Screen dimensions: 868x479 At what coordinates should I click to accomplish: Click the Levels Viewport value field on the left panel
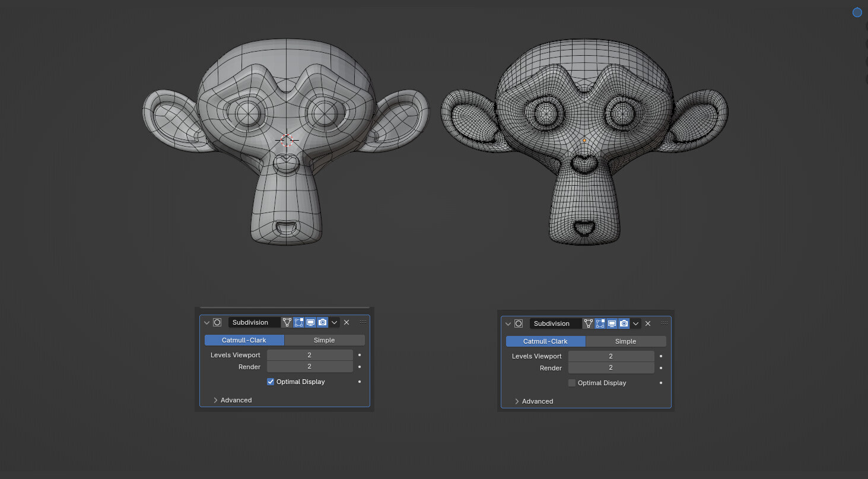[310, 354]
